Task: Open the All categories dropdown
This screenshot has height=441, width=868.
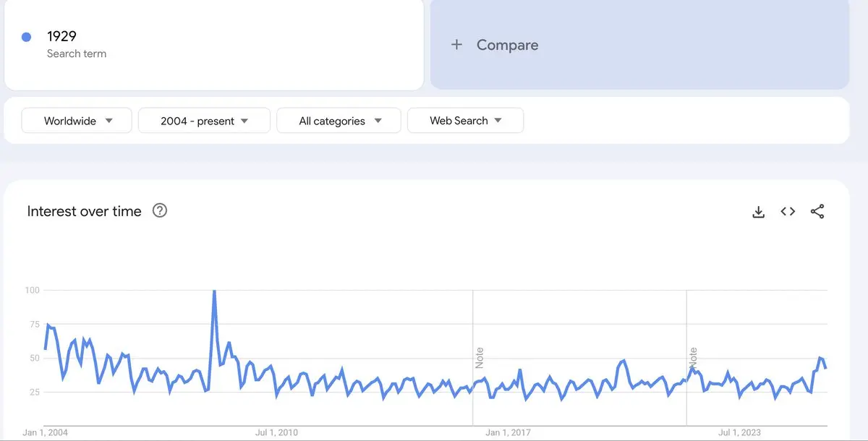Action: pyautogui.click(x=339, y=121)
